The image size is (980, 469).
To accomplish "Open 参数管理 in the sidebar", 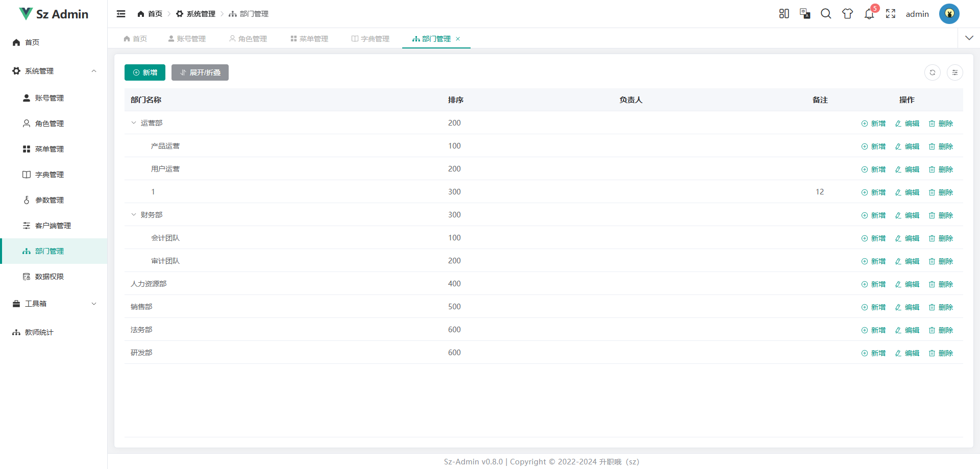I will 54,200.
